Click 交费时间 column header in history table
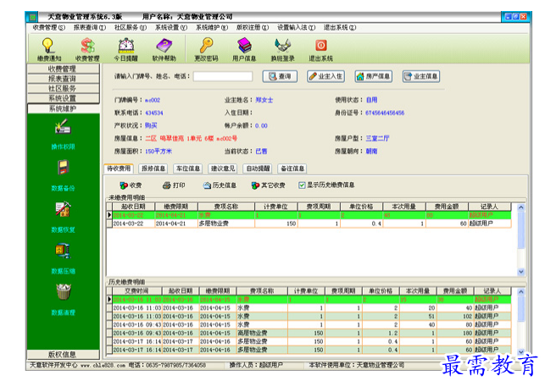Image resolution: width=545 pixels, height=392 pixels. coord(137,291)
